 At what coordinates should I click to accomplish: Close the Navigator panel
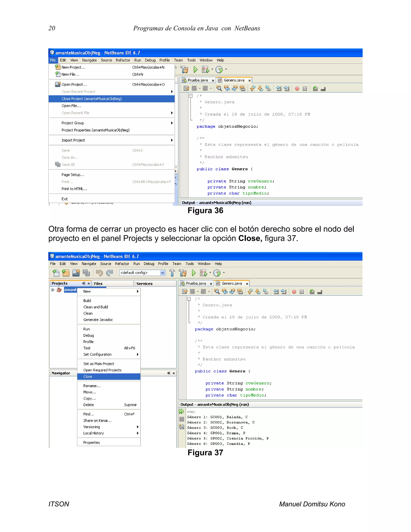point(174,373)
